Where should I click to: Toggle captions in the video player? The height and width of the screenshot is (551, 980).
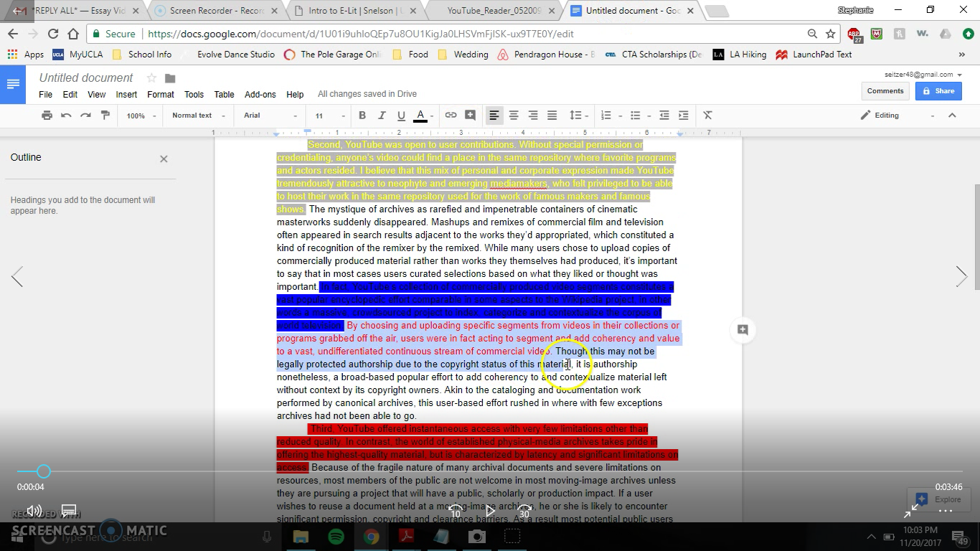click(69, 511)
